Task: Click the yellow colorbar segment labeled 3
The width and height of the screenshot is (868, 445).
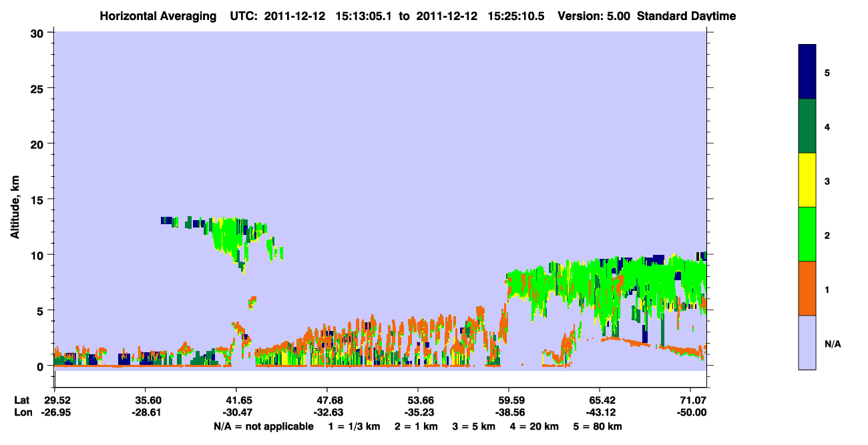Action: tap(807, 180)
